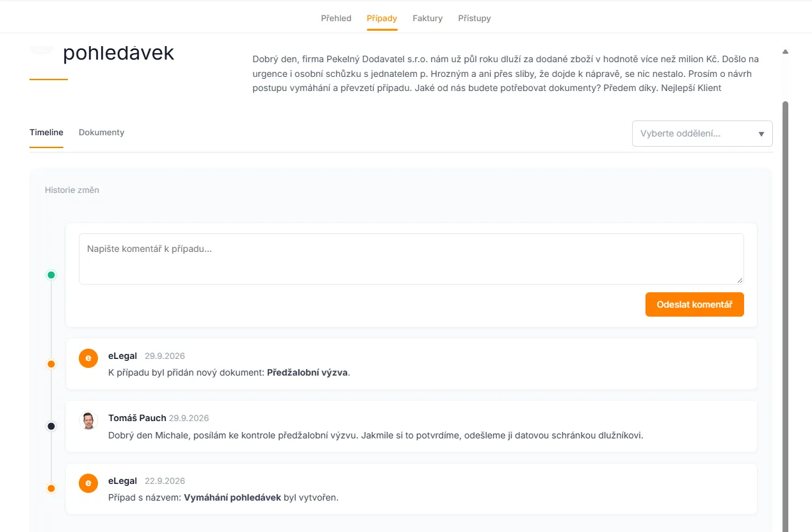This screenshot has height=532, width=812.
Task: Select the Timeline tab
Action: 46,133
